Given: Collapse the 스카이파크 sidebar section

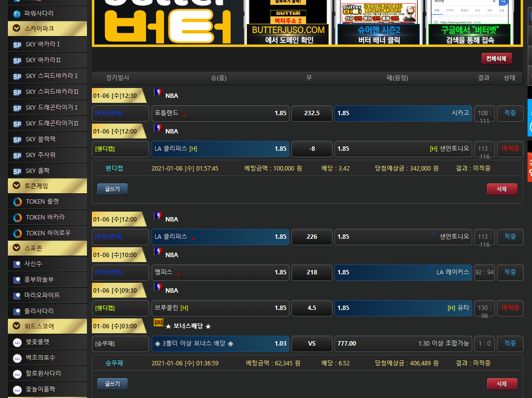Looking at the screenshot, I should click(17, 29).
